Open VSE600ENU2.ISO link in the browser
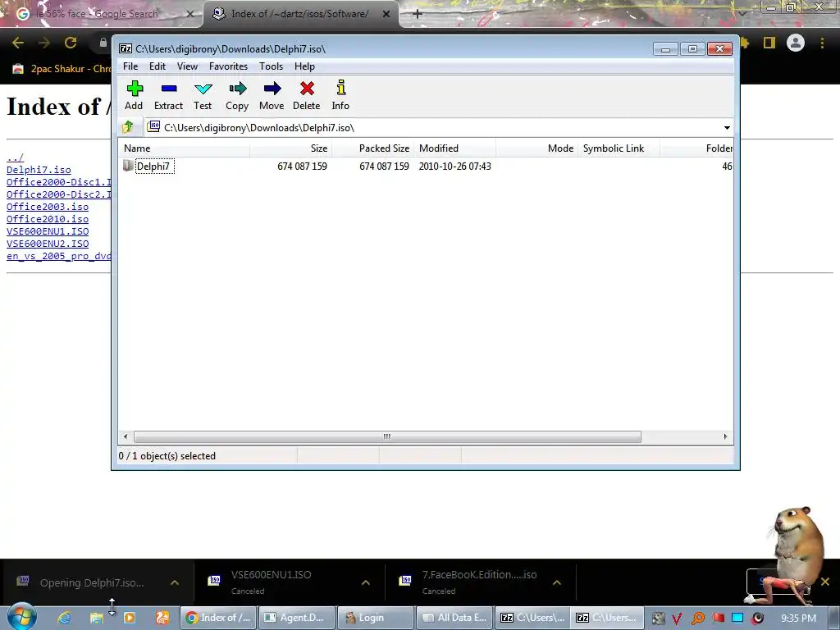The height and width of the screenshot is (630, 840). coord(48,244)
